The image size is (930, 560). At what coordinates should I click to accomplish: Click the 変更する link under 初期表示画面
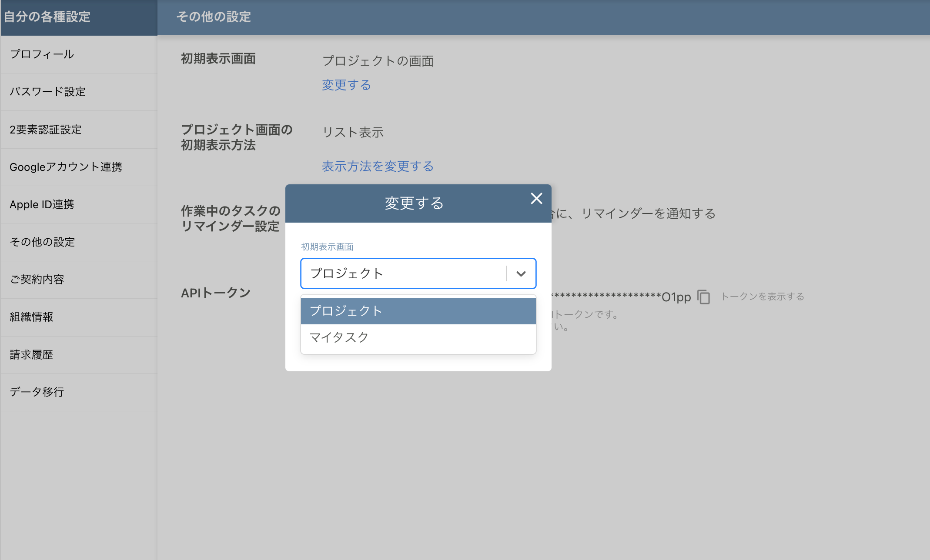tap(346, 85)
